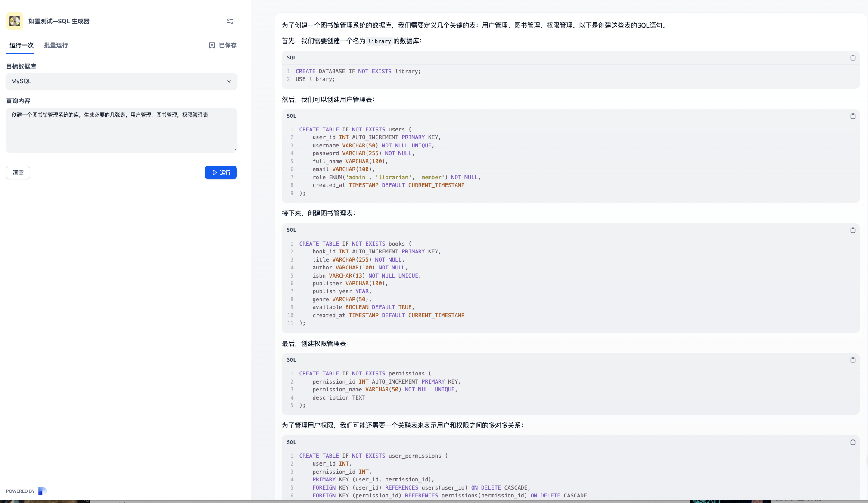Switch to the 批量运行 tab
The image size is (868, 503).
[56, 45]
